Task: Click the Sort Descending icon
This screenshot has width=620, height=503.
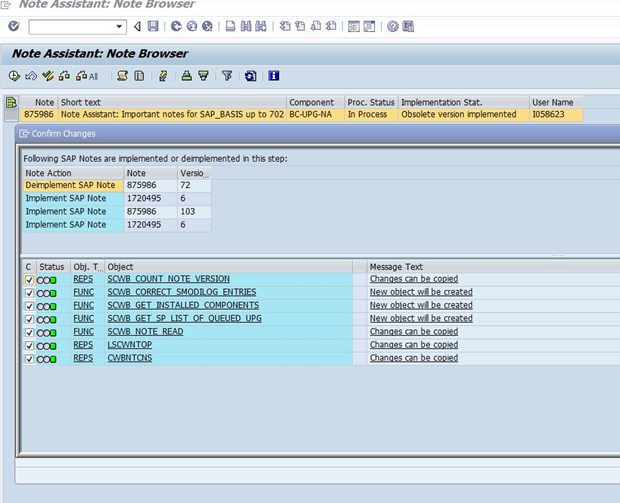Action: (x=203, y=76)
